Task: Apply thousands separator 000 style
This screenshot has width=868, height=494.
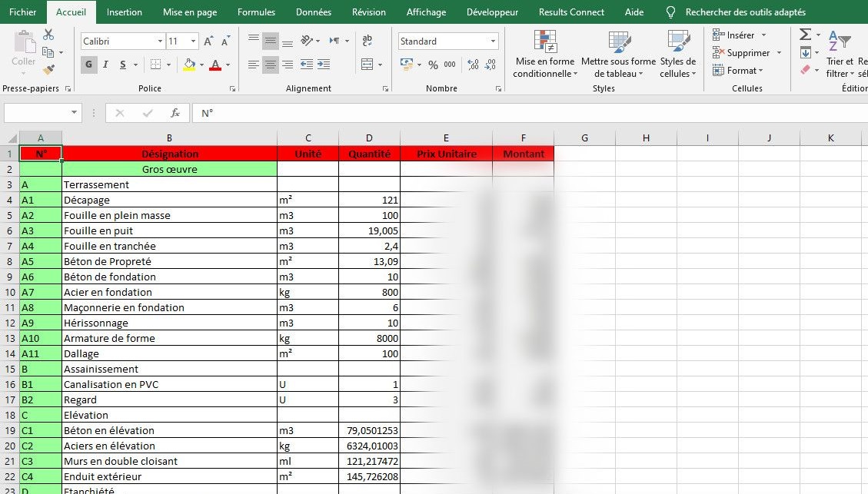Action: (x=450, y=65)
